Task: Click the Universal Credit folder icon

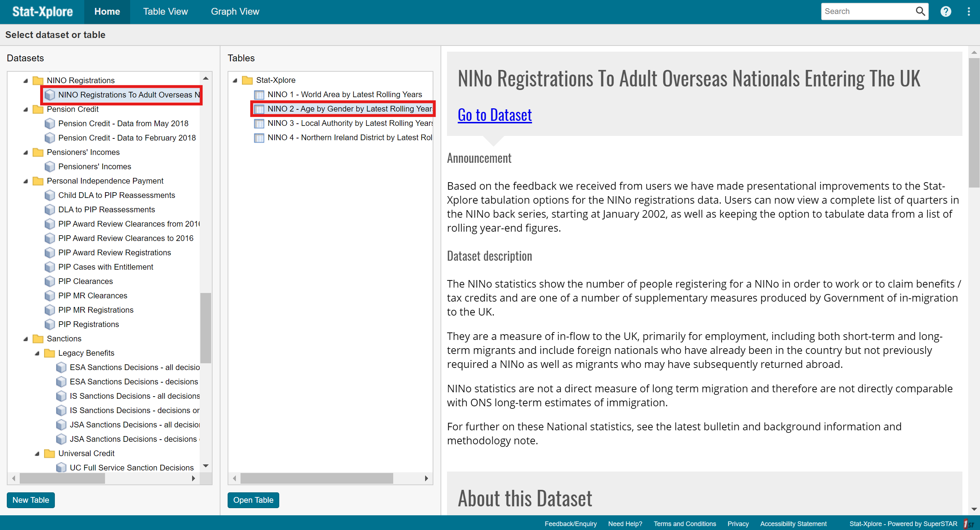Action: point(49,454)
